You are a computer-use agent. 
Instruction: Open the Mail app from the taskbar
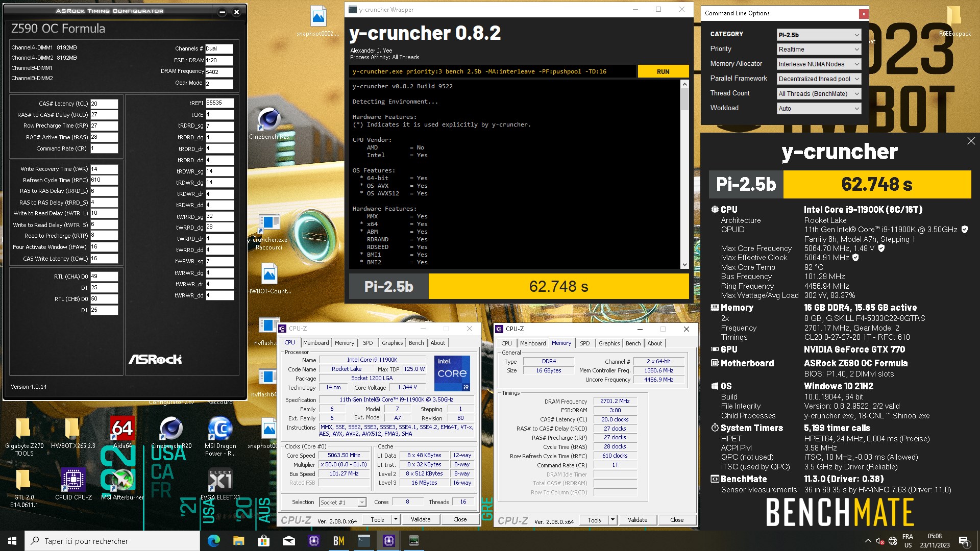288,541
